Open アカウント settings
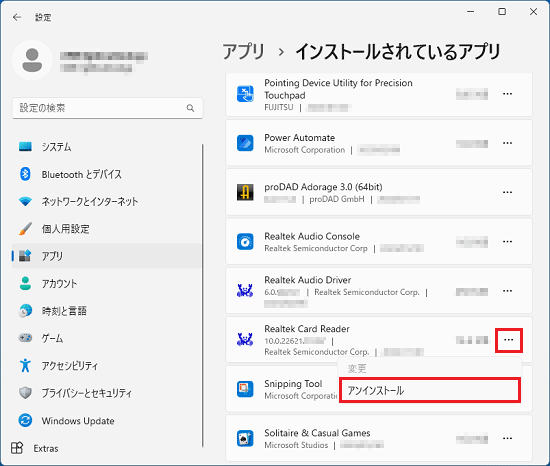 (107, 283)
